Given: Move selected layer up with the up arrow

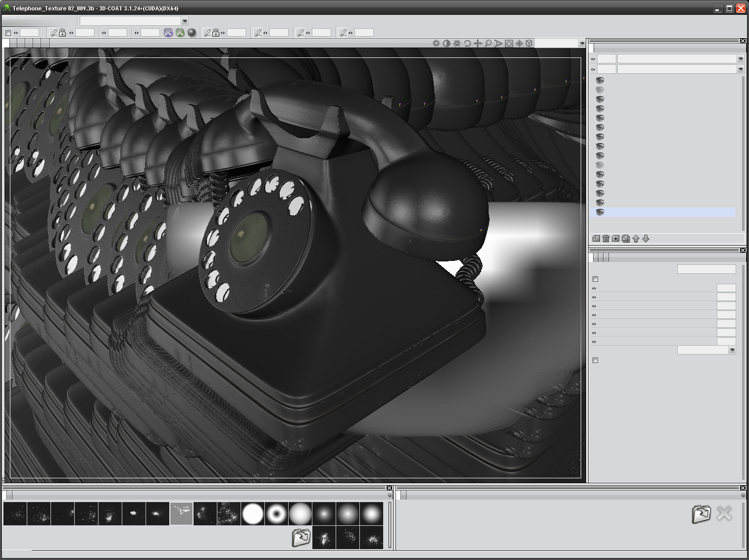Looking at the screenshot, I should point(636,239).
